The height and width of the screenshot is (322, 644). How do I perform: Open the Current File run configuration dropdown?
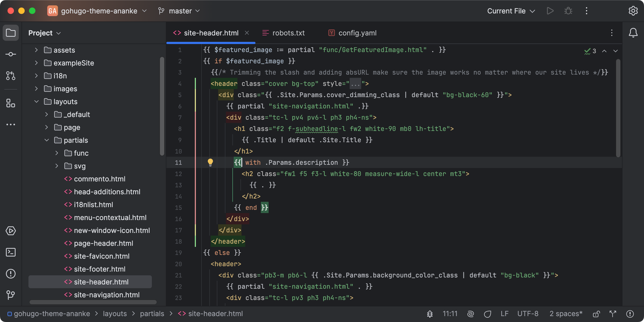click(511, 11)
